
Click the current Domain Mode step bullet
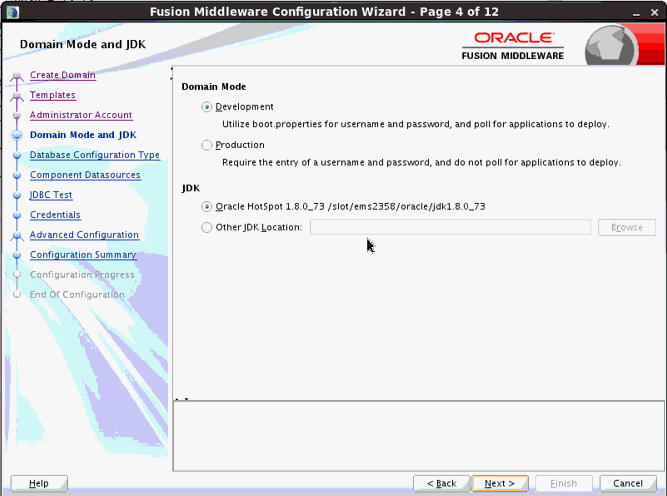point(17,135)
